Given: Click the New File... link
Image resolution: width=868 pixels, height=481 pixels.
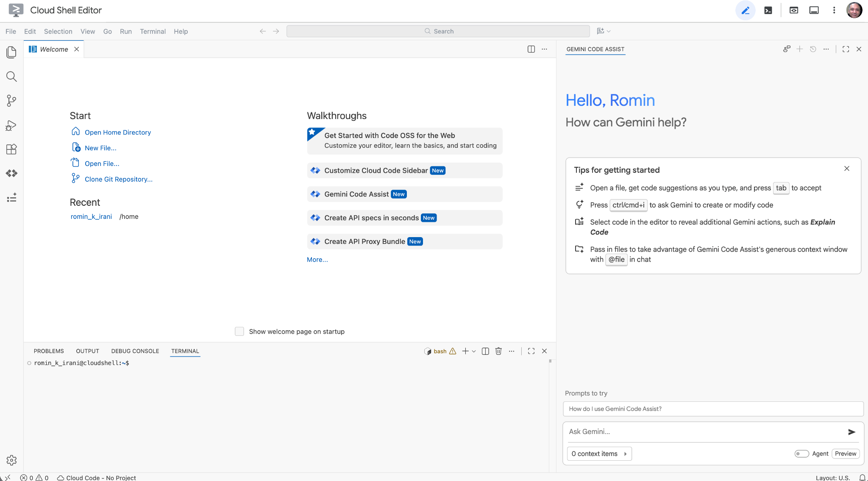Looking at the screenshot, I should (x=100, y=148).
